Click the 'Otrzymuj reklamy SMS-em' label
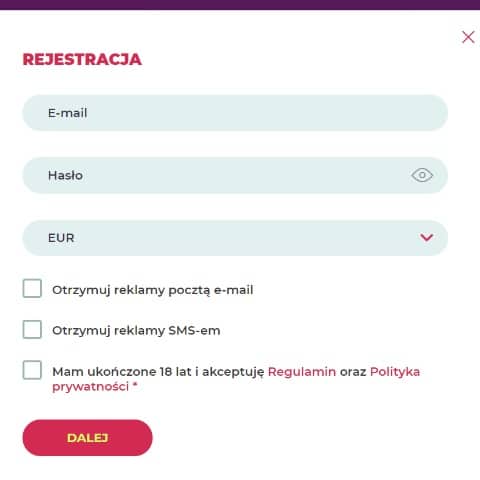The height and width of the screenshot is (480, 480). coord(136,331)
